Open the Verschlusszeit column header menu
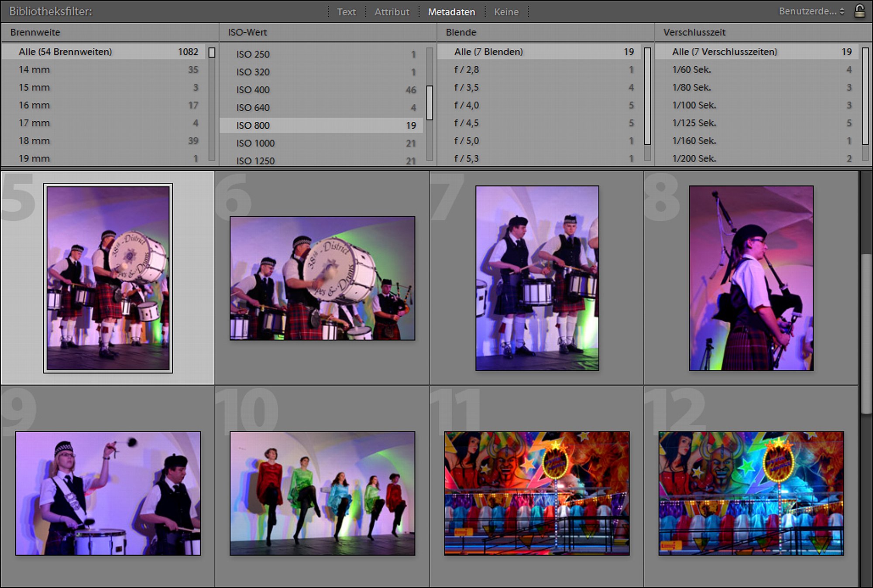The width and height of the screenshot is (873, 588). click(694, 32)
